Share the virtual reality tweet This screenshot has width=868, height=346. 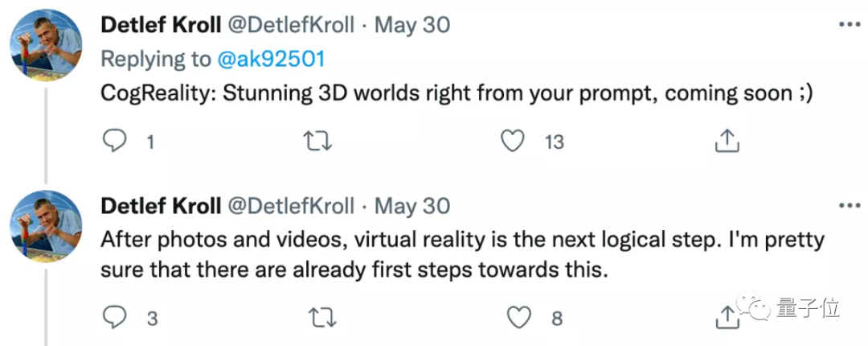tap(727, 319)
